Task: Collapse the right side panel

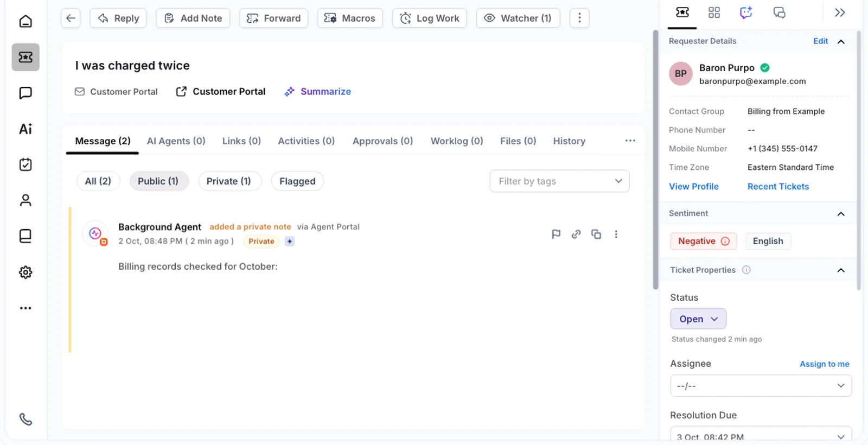Action: (840, 12)
